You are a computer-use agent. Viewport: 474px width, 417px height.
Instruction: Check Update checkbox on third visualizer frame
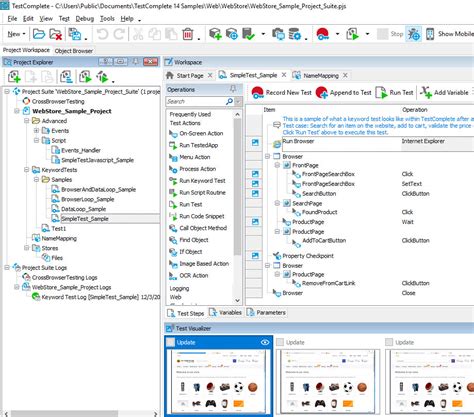pos(389,342)
